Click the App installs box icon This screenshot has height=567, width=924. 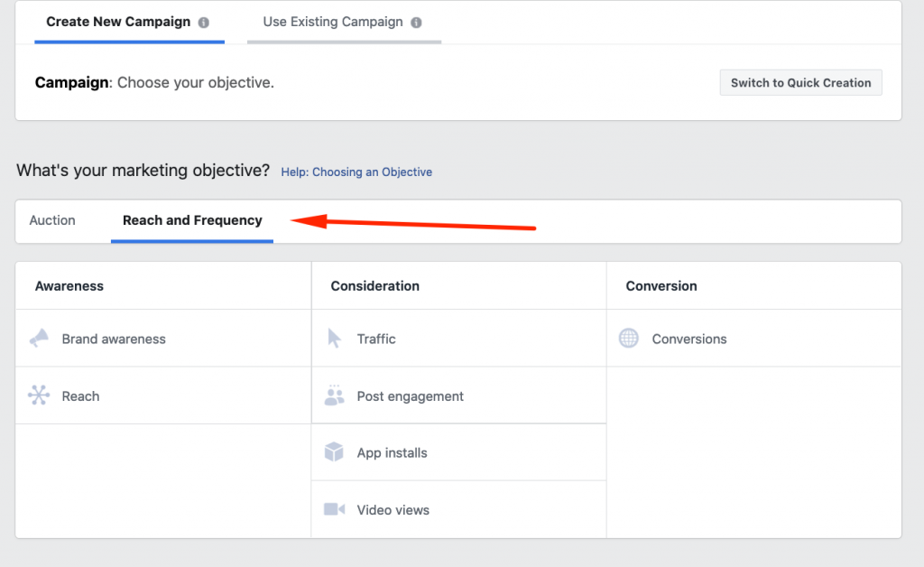click(334, 452)
